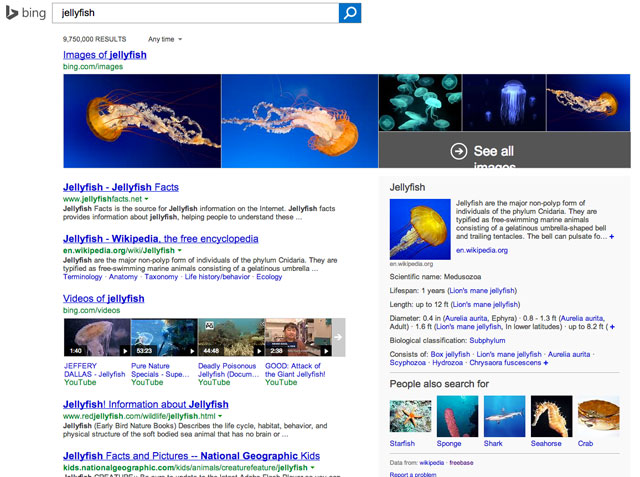Click the 9,750,000 RESULTS count text

pos(94,39)
